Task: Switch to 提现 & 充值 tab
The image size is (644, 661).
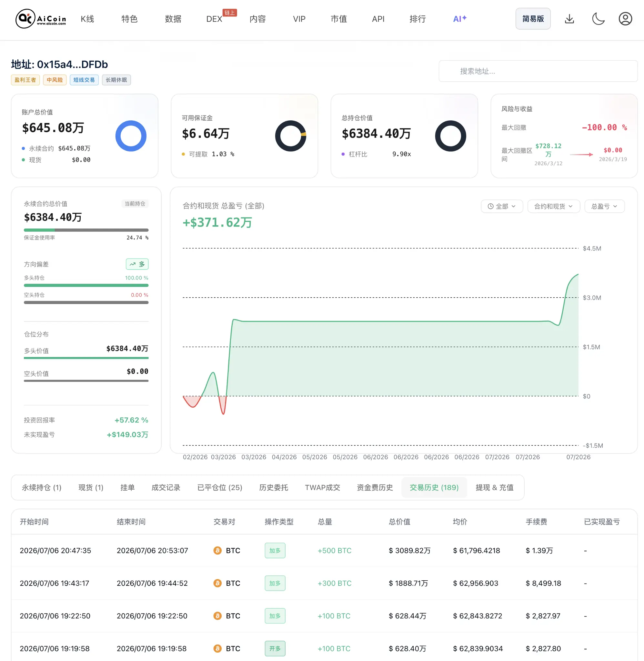Action: pos(495,487)
